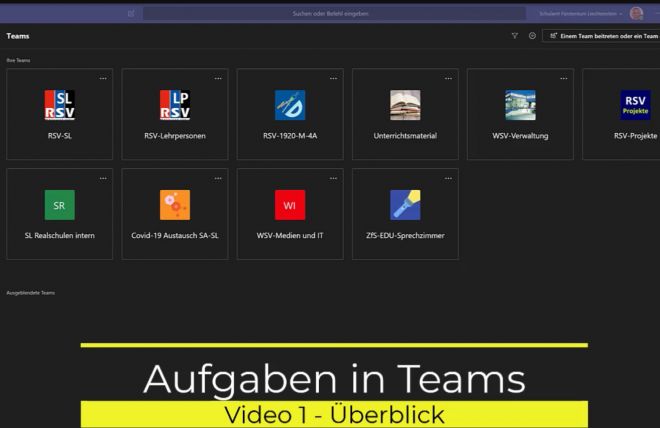The image size is (660, 428).
Task: Open the red WI team icon
Action: pos(290,205)
